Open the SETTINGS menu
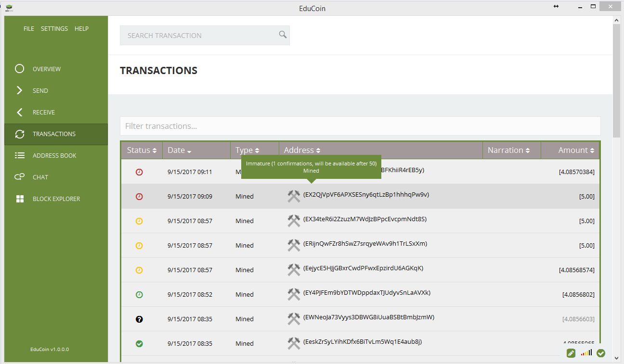The image size is (624, 364). point(54,28)
